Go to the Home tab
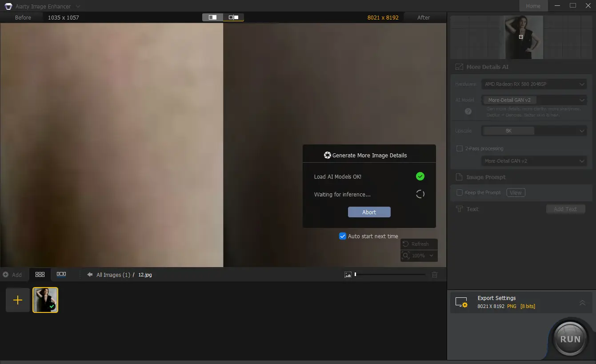This screenshot has height=364, width=596. coord(533,6)
